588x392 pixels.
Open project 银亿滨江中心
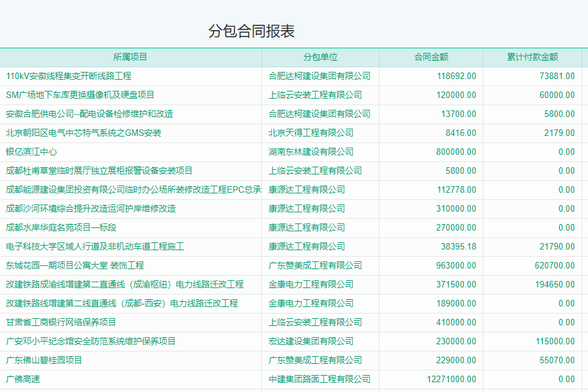tap(31, 152)
